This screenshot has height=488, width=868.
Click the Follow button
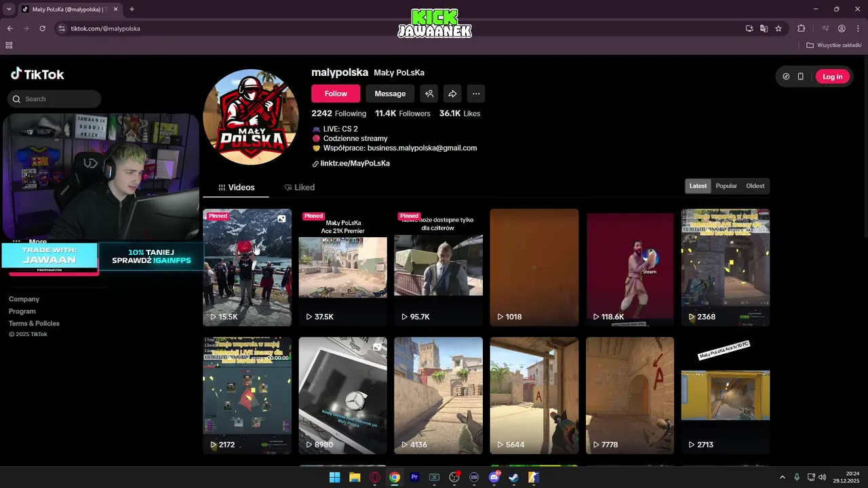(x=336, y=94)
